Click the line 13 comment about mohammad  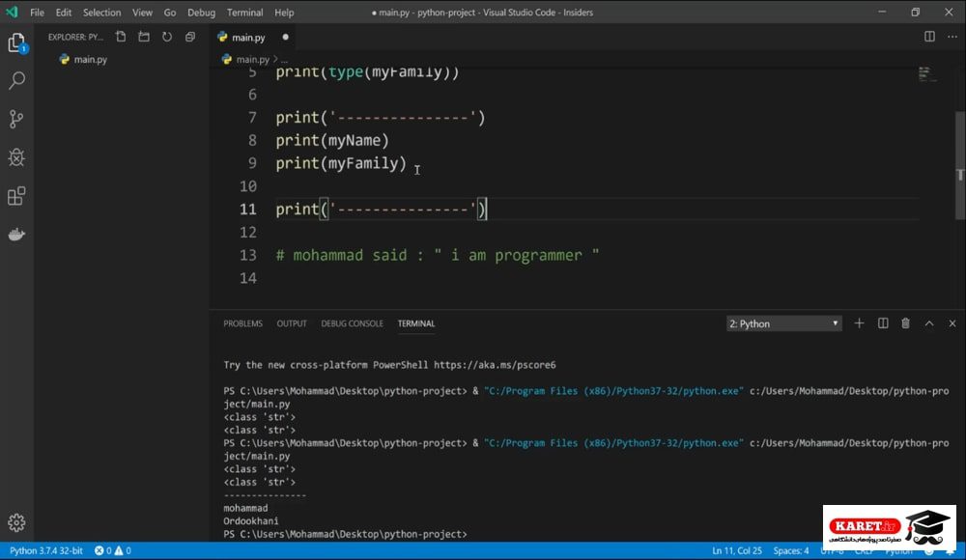438,256
